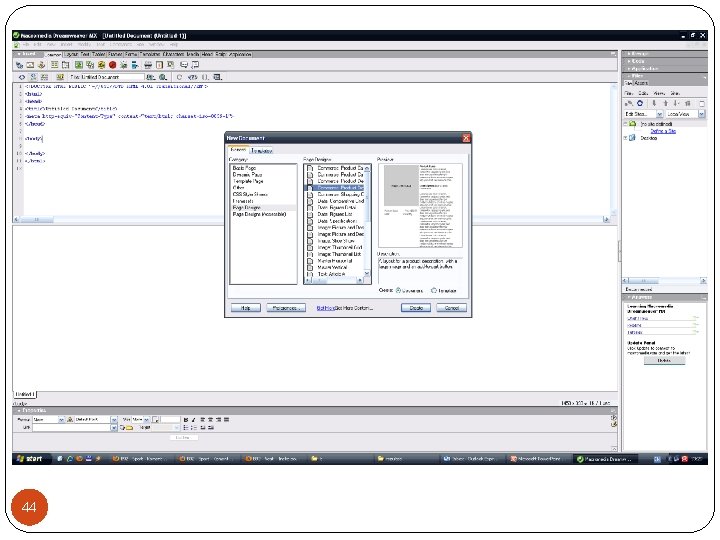The height and width of the screenshot is (540, 720).
Task: Insert Flash with the red icon
Action: pyautogui.click(x=112, y=65)
